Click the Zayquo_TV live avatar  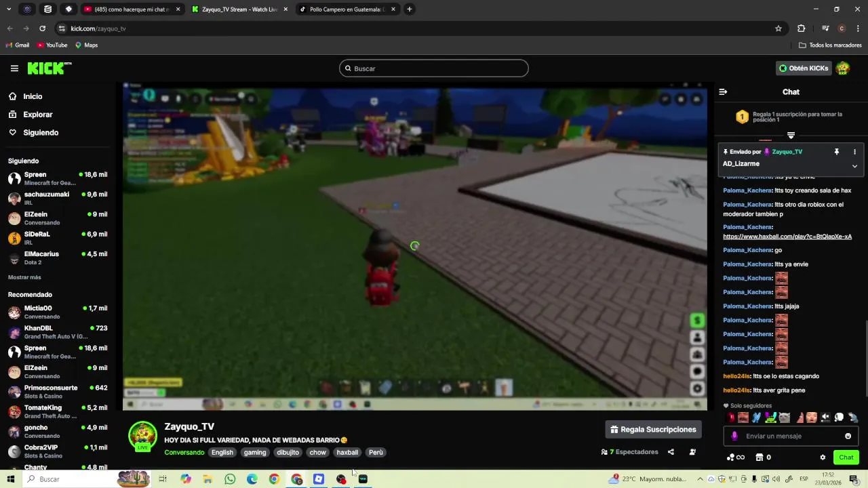[x=142, y=436]
